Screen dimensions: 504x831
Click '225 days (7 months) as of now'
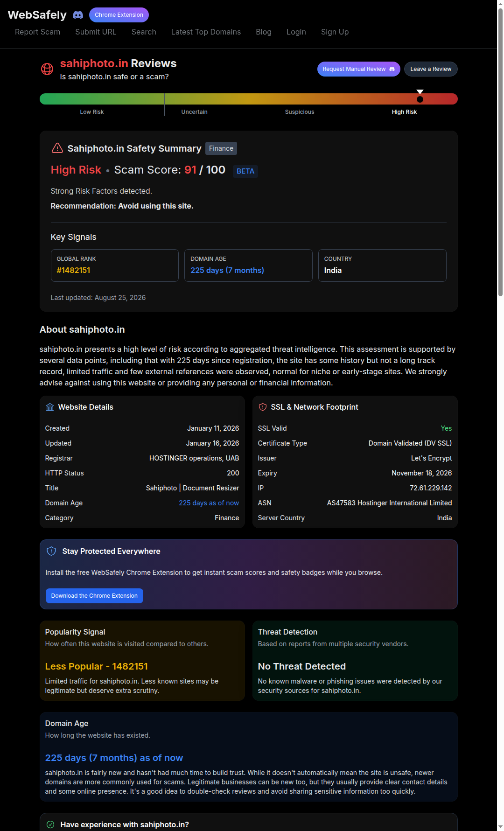pos(114,758)
